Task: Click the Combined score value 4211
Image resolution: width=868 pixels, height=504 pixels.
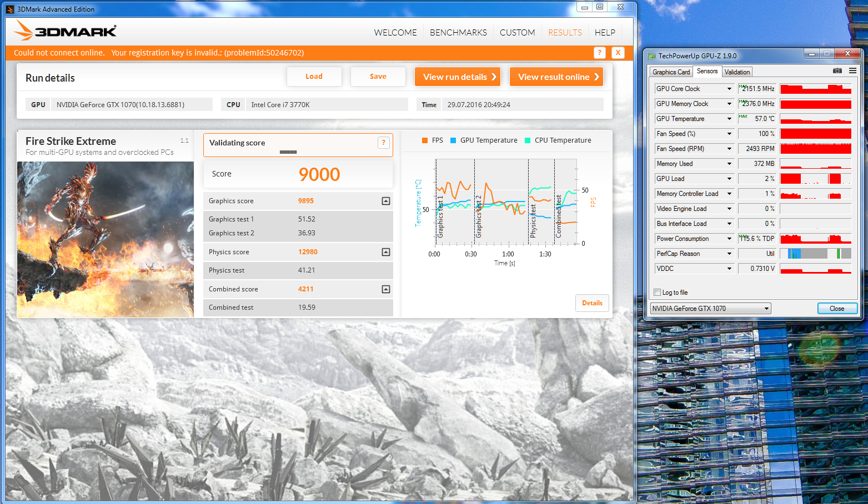Action: [x=306, y=289]
